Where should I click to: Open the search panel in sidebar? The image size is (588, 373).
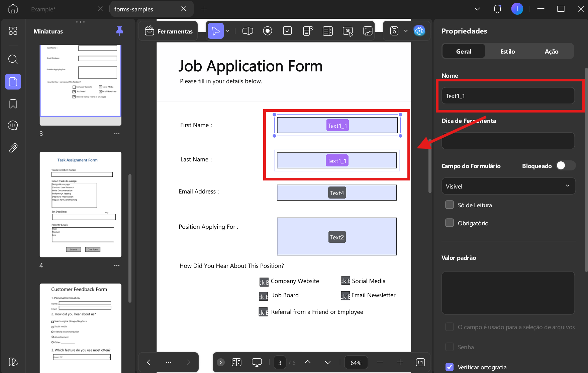coord(13,60)
